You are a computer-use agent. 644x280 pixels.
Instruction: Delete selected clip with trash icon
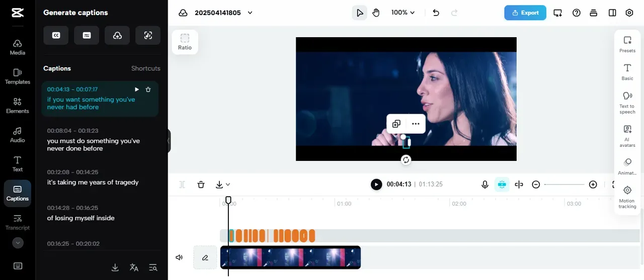pos(201,184)
